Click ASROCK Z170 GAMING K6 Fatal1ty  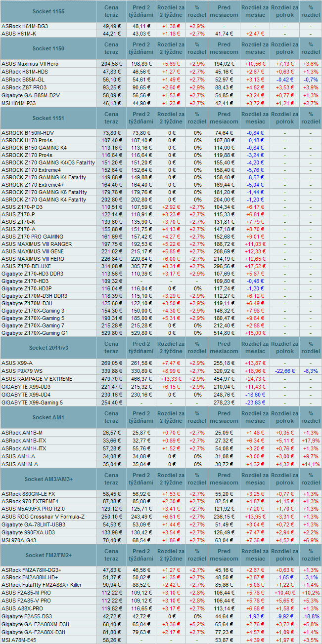pyautogui.click(x=44, y=192)
